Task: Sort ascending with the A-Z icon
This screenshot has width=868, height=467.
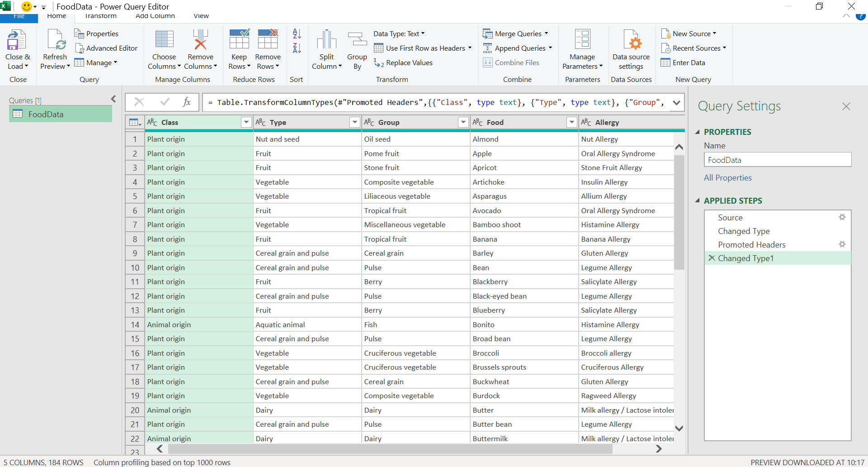Action: point(297,34)
